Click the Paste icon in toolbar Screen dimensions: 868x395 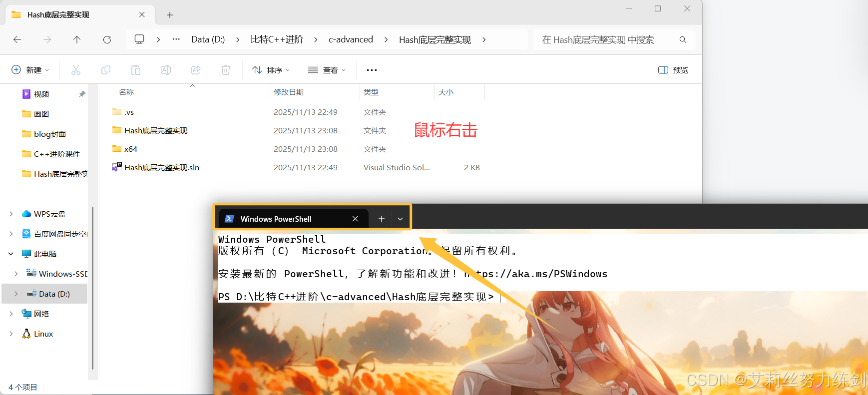click(x=136, y=70)
